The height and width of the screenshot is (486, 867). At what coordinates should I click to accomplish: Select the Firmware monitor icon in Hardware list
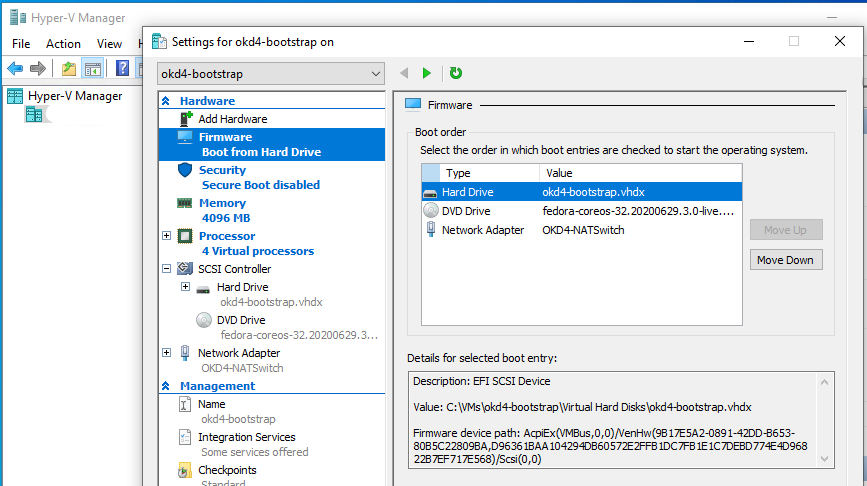185,137
